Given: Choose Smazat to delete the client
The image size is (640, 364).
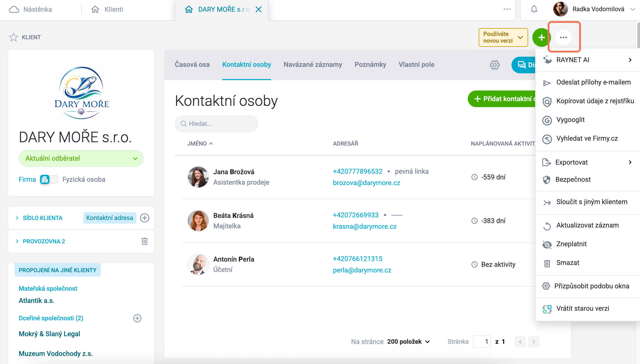Looking at the screenshot, I should pos(587,263).
